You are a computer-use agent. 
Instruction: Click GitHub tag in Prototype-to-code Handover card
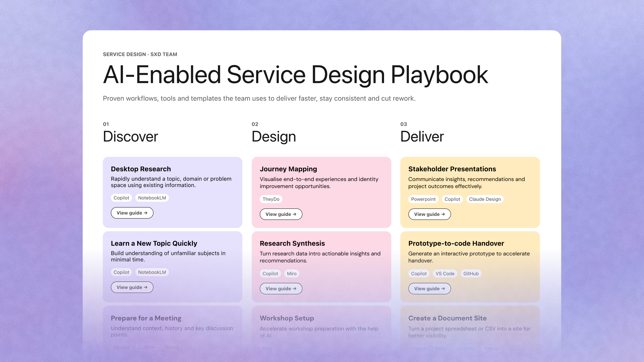tap(471, 274)
